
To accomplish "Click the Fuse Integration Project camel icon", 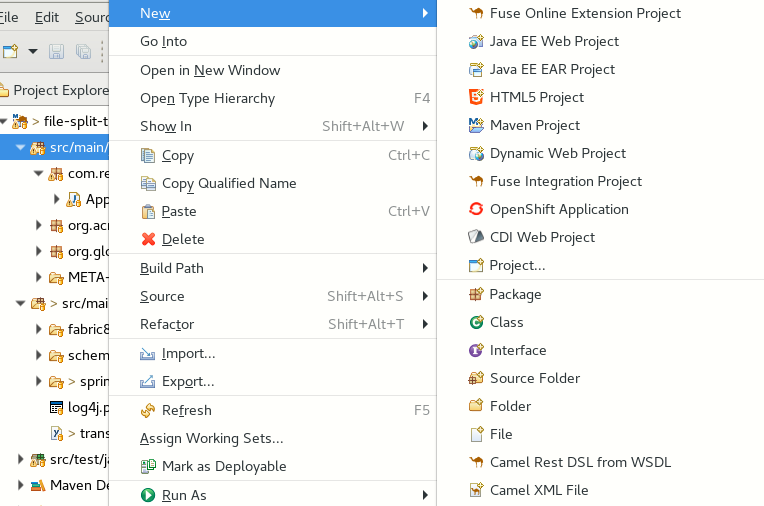I will pos(476,181).
